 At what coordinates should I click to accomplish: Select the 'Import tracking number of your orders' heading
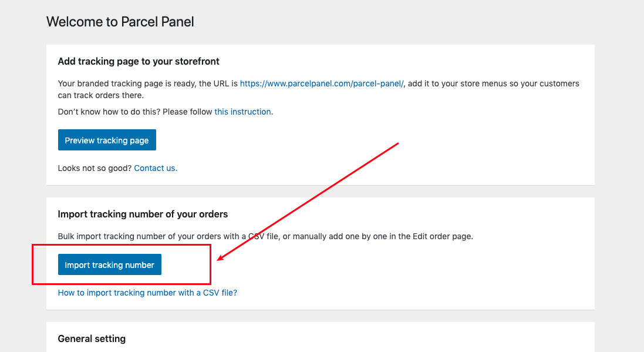click(x=143, y=214)
